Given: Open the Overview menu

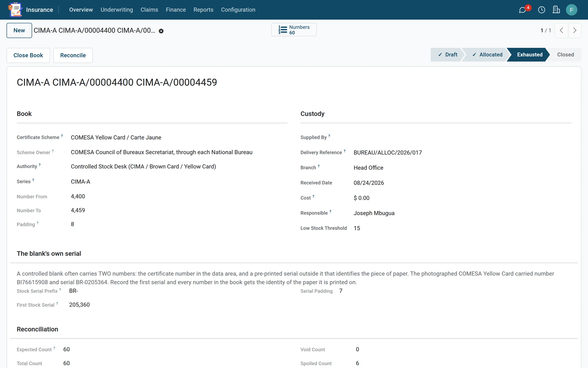Looking at the screenshot, I should click(81, 10).
